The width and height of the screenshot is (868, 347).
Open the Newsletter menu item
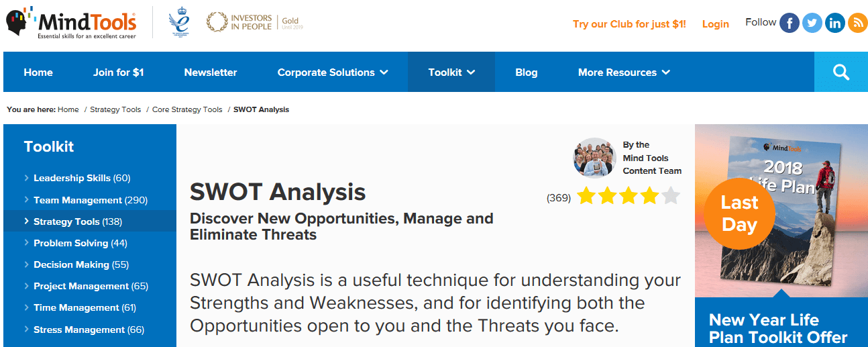click(x=211, y=72)
